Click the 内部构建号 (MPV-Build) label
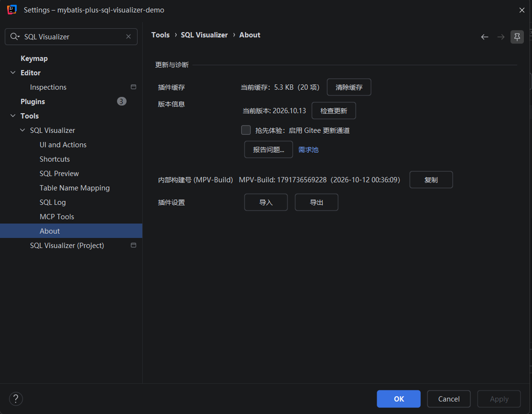532x414 pixels. click(195, 180)
